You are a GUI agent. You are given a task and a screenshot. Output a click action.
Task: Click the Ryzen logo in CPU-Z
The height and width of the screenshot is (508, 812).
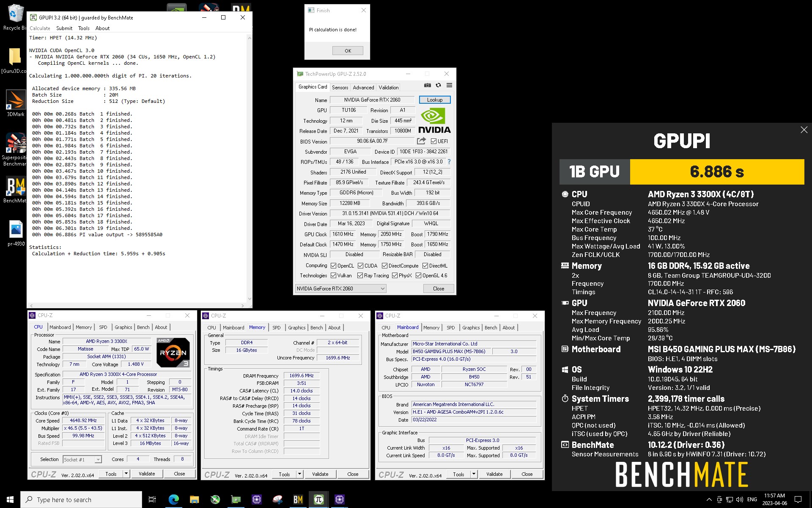click(173, 352)
